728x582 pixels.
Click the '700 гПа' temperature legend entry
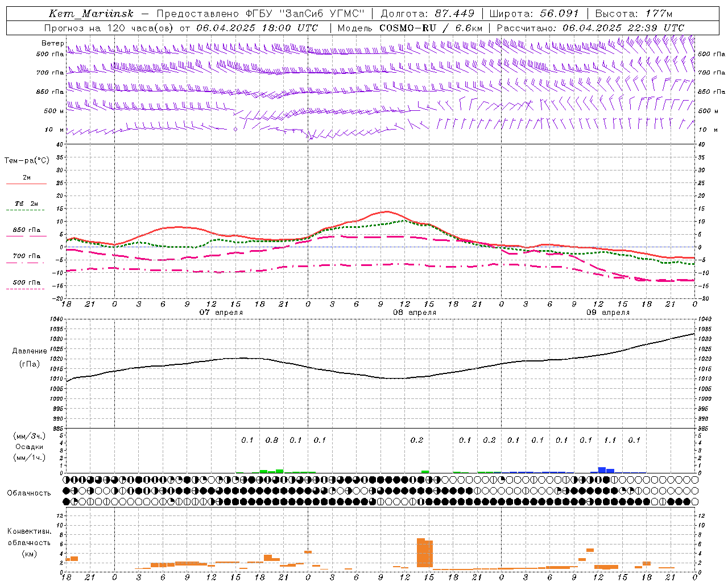coord(26,256)
